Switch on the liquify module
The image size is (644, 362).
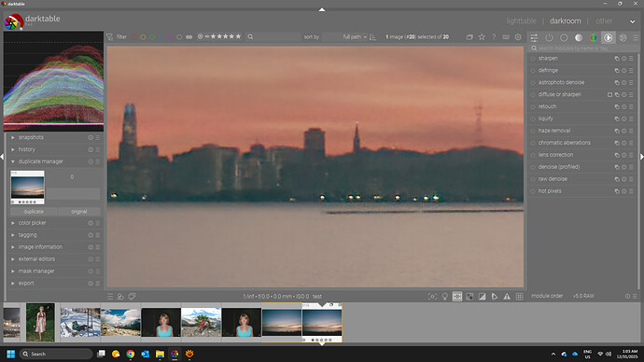point(533,119)
